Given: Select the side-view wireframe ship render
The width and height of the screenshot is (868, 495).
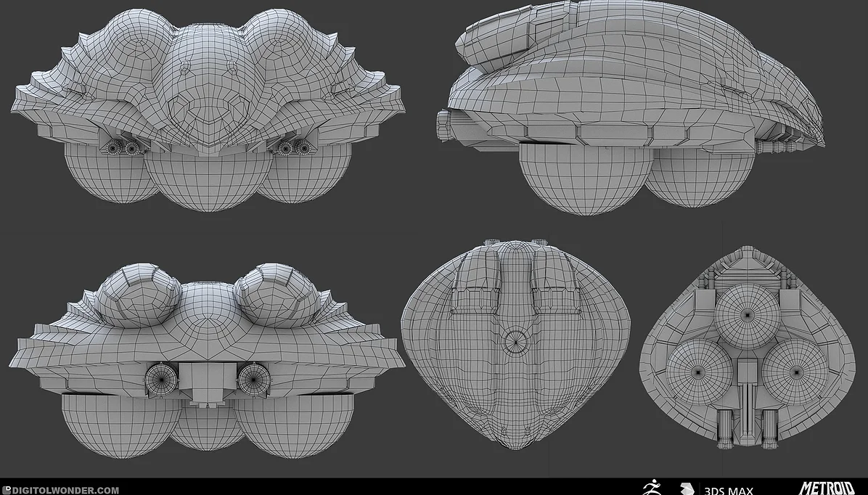Looking at the screenshot, I should pos(631,107).
